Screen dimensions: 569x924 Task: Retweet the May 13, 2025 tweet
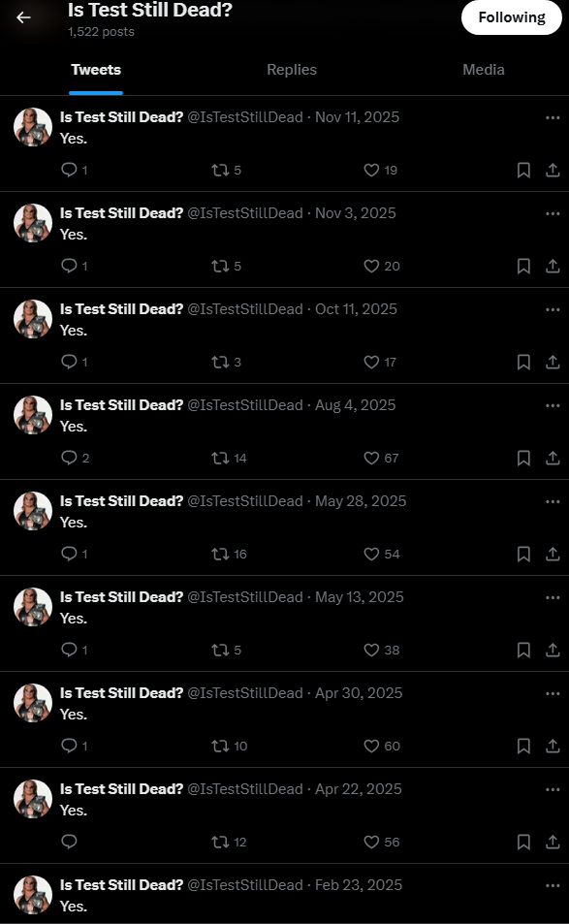coord(220,650)
